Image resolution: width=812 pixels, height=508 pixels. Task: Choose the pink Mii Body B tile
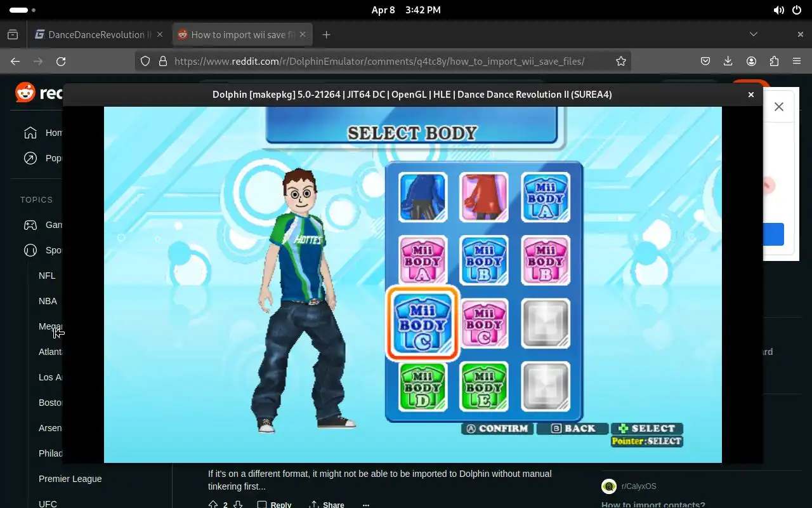coord(546,260)
